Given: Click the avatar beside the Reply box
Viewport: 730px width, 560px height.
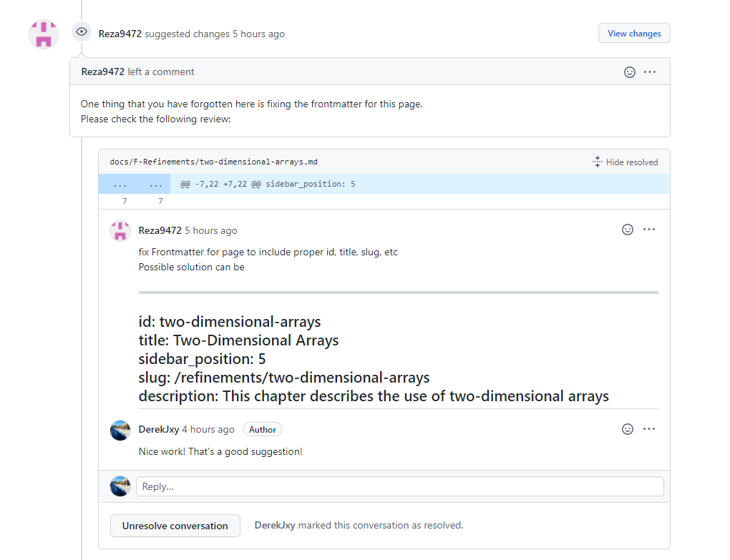Looking at the screenshot, I should point(120,486).
